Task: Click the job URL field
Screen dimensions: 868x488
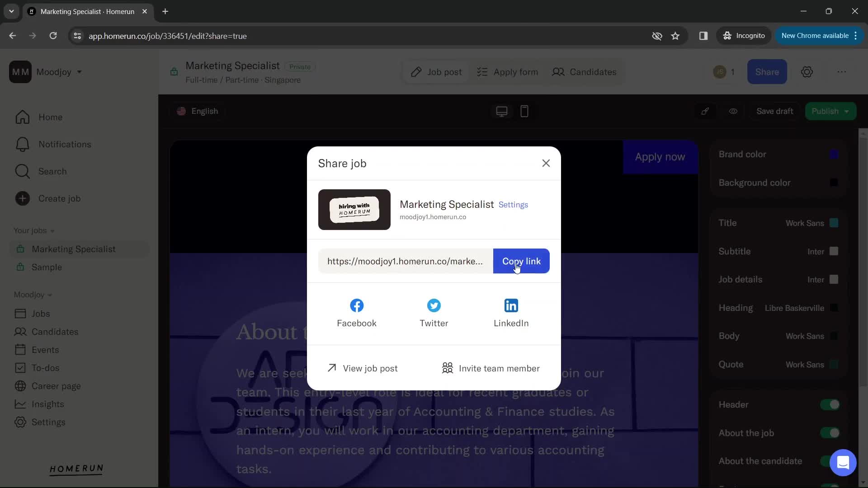Action: [406, 261]
